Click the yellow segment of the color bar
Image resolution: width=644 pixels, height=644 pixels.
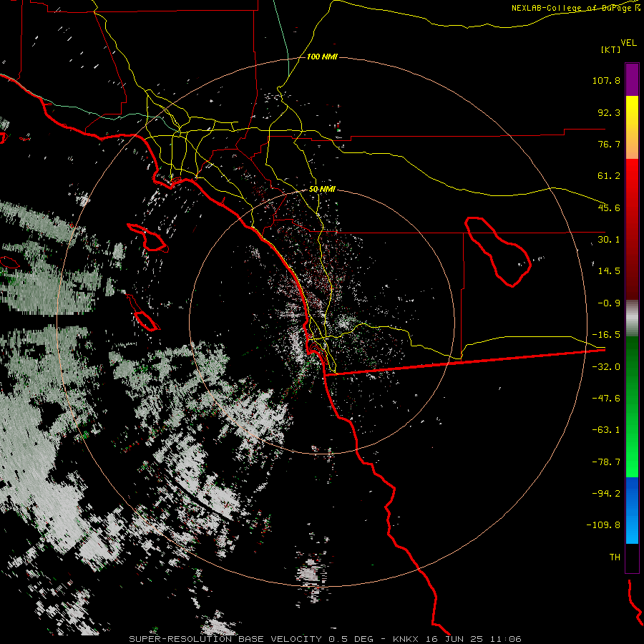pyautogui.click(x=632, y=112)
